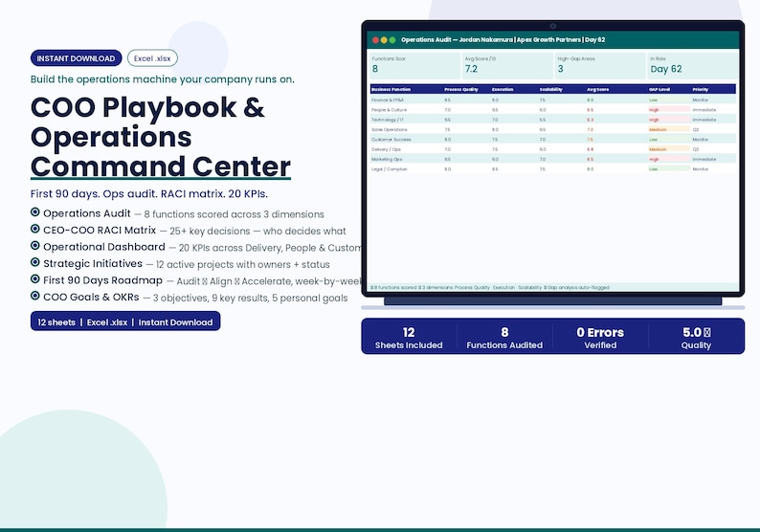Click the High-Gap Areas card showing 3
The height and width of the screenshot is (532, 760).
click(x=599, y=65)
